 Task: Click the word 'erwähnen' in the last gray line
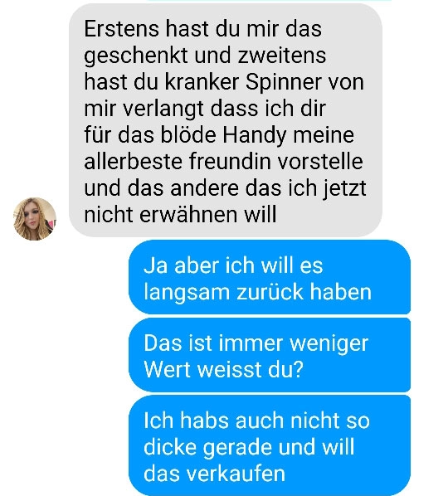click(188, 215)
